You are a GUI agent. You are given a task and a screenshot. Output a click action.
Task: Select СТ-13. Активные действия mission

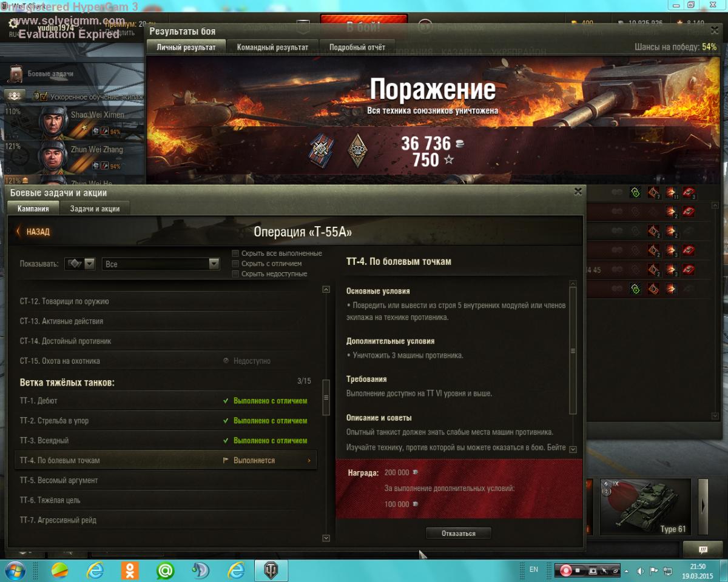tap(165, 321)
